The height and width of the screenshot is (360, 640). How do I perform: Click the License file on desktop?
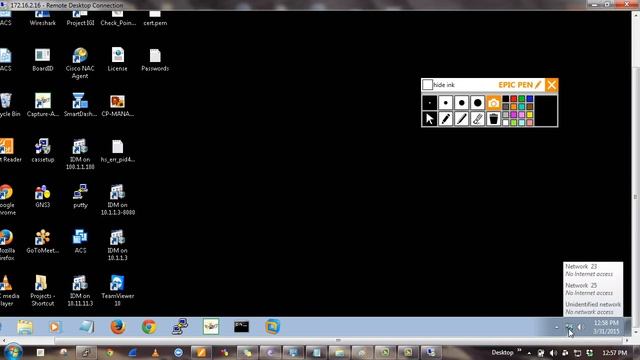118,60
